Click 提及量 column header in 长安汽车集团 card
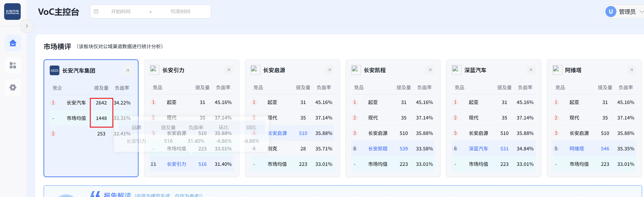 click(101, 88)
